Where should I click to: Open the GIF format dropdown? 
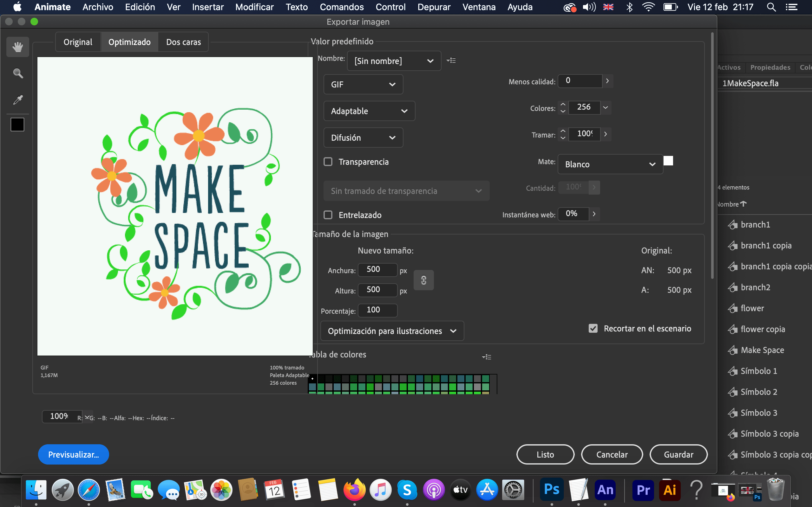click(363, 84)
